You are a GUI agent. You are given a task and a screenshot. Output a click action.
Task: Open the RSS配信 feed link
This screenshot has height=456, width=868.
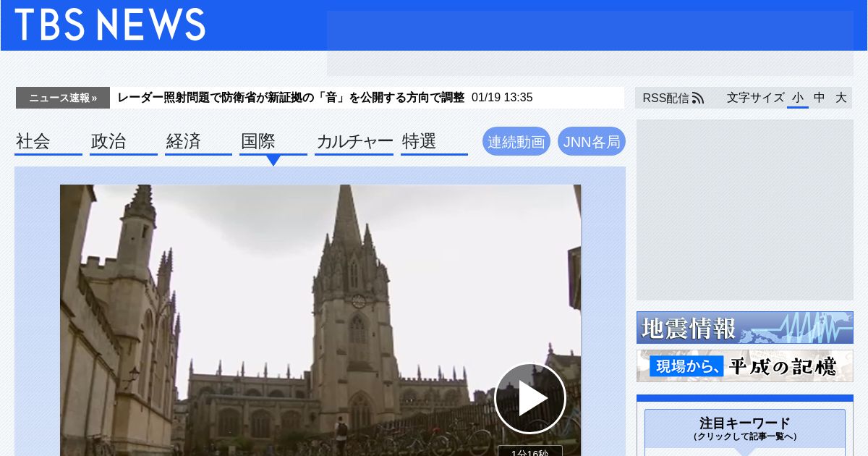point(673,98)
